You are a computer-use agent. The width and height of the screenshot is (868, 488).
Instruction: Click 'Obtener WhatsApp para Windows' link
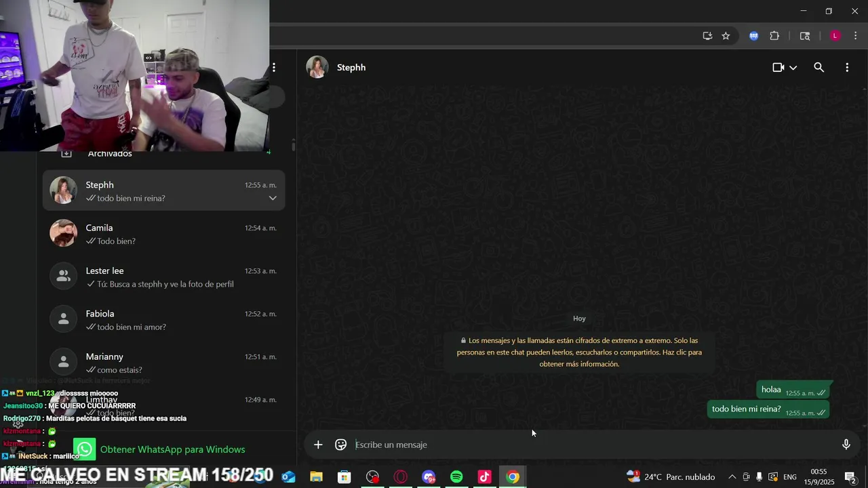click(172, 449)
